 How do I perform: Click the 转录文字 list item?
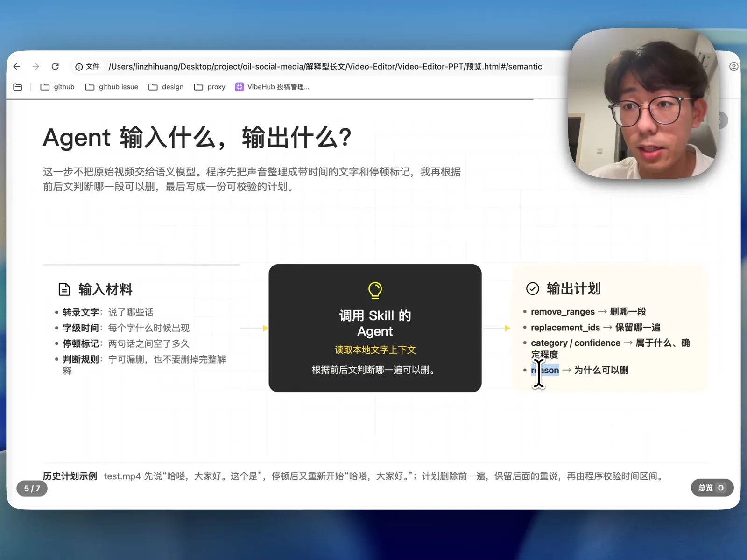click(x=108, y=312)
